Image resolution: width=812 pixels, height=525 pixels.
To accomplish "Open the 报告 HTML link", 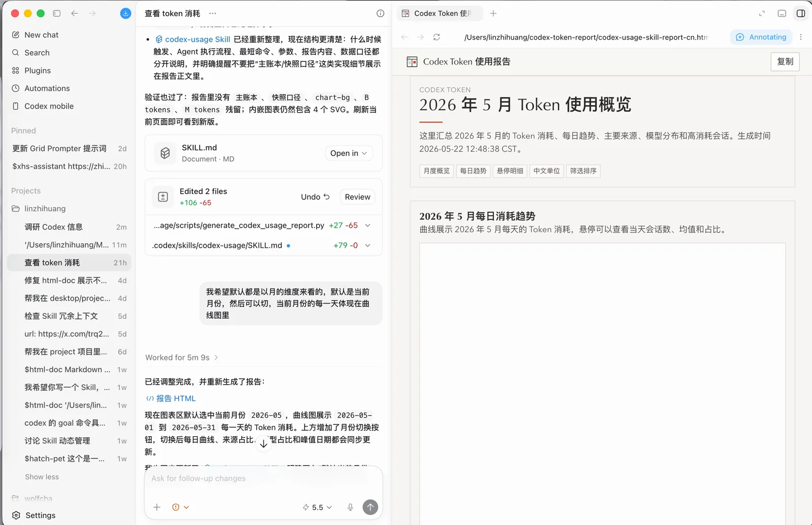I will 171,398.
